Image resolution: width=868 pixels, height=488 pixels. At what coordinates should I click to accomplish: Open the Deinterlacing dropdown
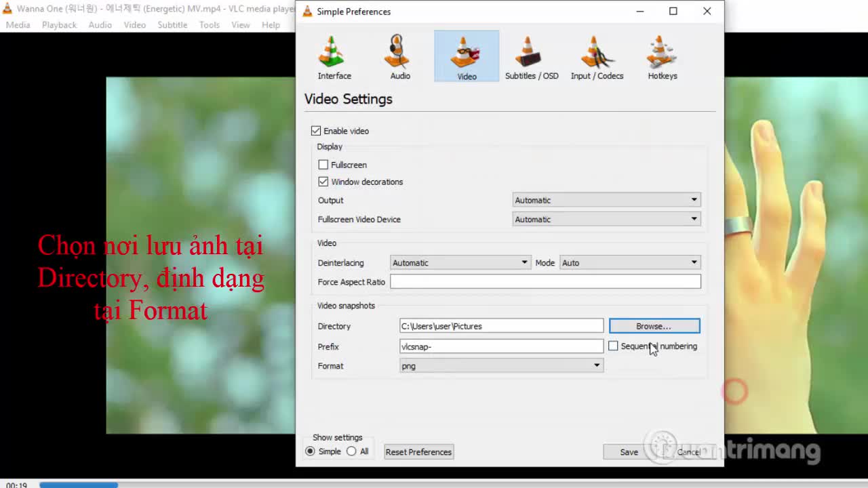pos(460,262)
